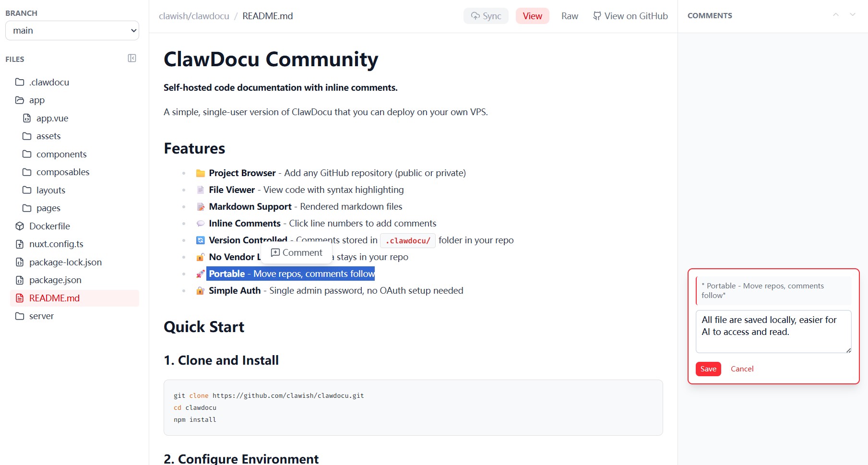Click the quoted Portable text block

coord(773,290)
